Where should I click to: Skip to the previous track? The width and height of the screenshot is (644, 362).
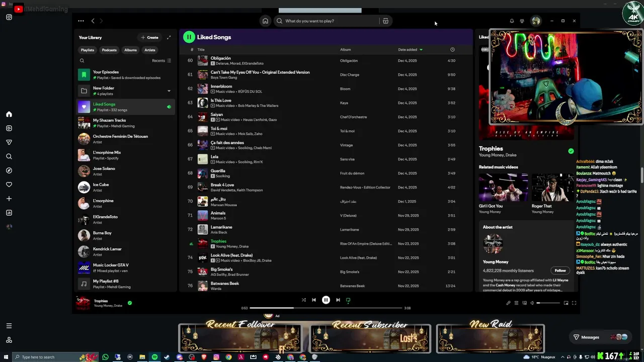(314, 300)
